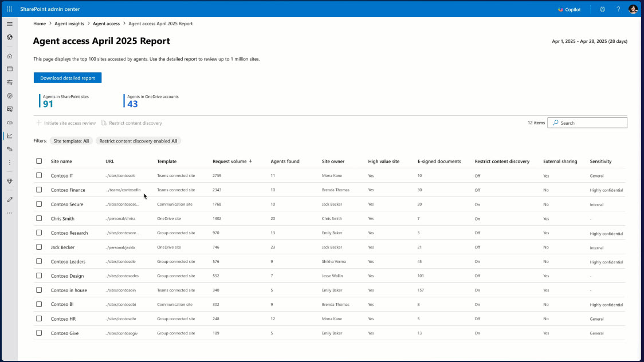This screenshot has height=362, width=644.
Task: Select the Contoso Leaders row checkbox
Action: [39, 261]
